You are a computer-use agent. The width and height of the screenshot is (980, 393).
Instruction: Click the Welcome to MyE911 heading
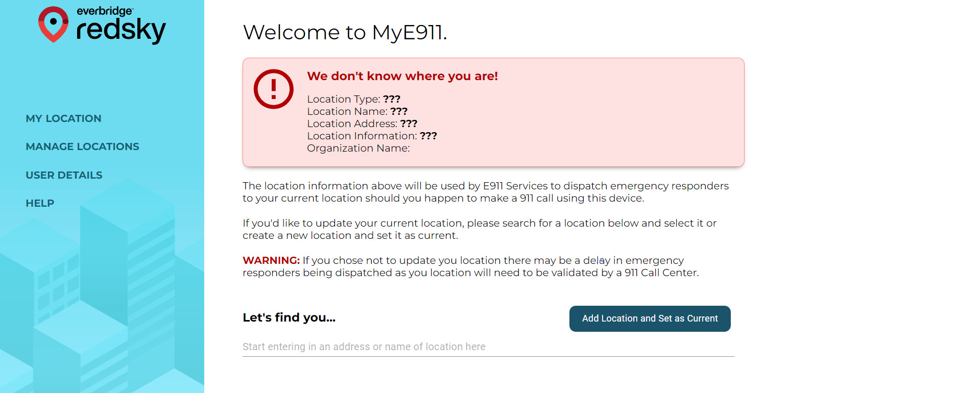tap(345, 32)
